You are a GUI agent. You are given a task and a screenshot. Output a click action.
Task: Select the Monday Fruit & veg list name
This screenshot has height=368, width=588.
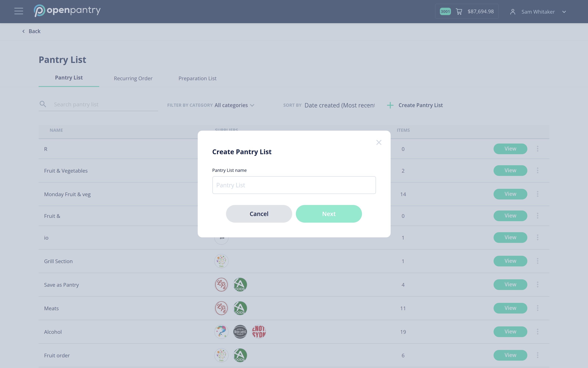click(x=67, y=194)
